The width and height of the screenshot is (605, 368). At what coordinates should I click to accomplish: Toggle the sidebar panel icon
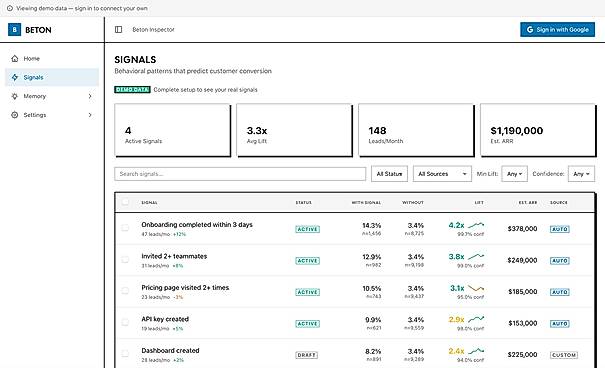pos(118,30)
